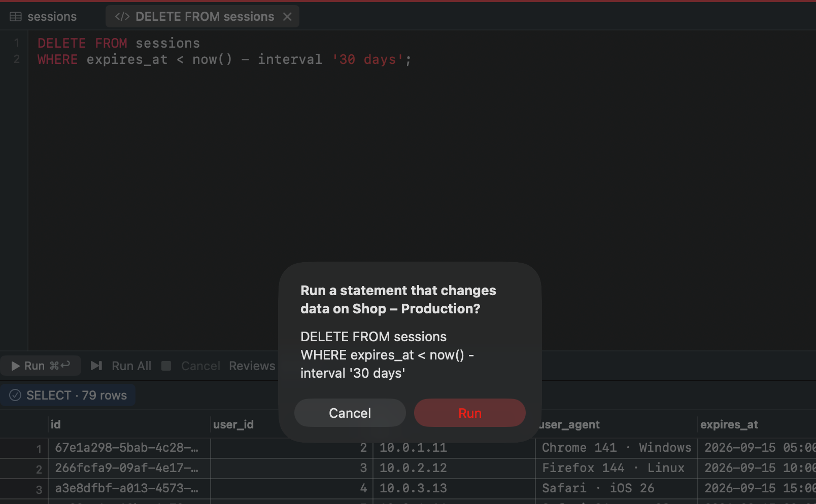Click the Run button in query toolbar

pyautogui.click(x=41, y=366)
